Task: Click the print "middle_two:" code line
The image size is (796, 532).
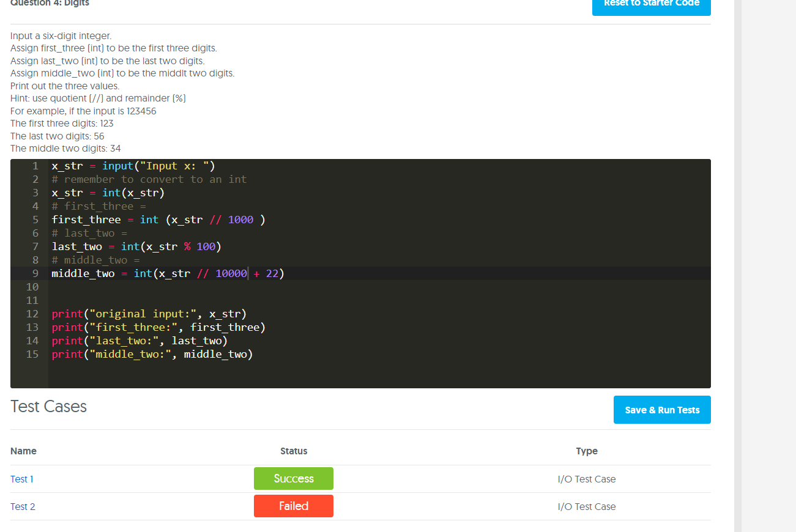Action: tap(152, 354)
